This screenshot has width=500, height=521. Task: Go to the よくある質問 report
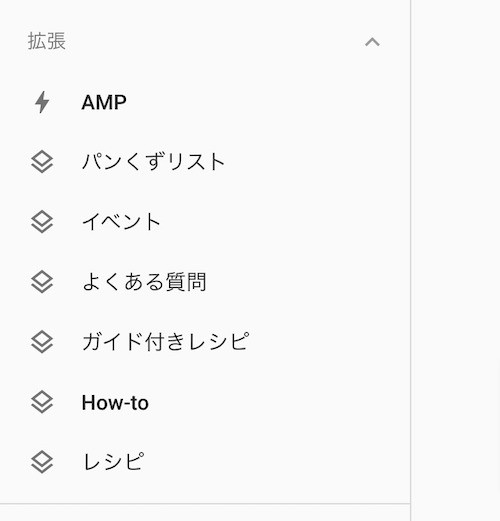click(x=205, y=282)
